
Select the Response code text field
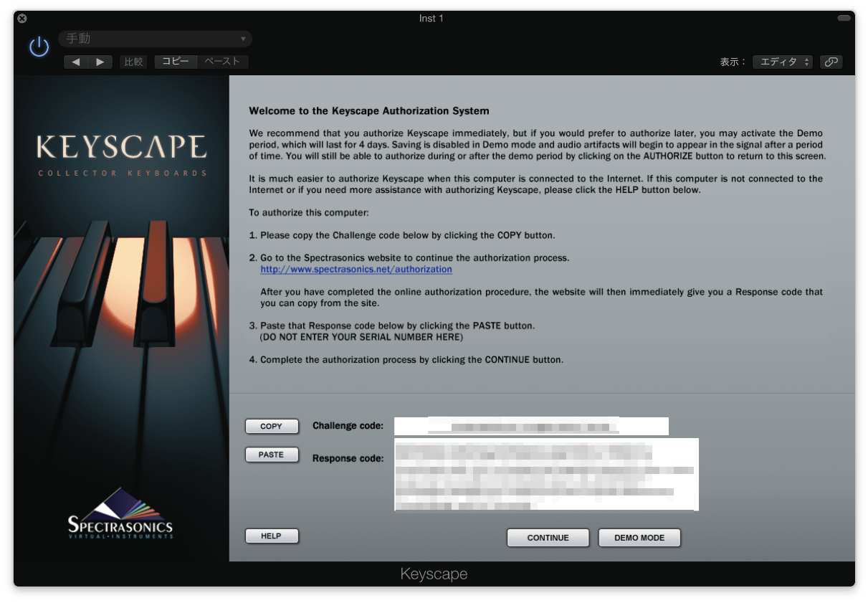tap(546, 473)
